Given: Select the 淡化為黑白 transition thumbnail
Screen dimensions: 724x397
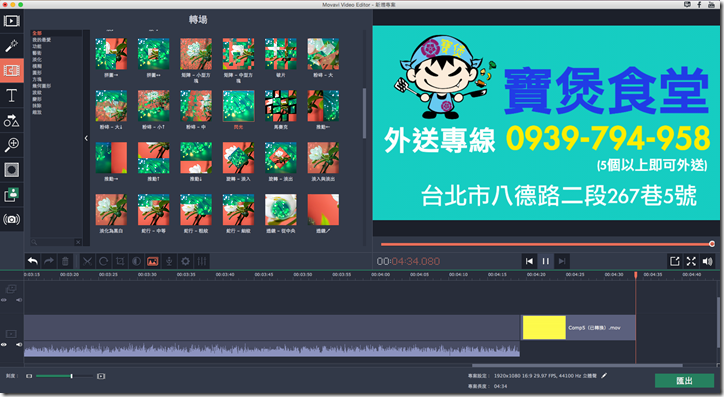Looking at the screenshot, I should coord(111,210).
